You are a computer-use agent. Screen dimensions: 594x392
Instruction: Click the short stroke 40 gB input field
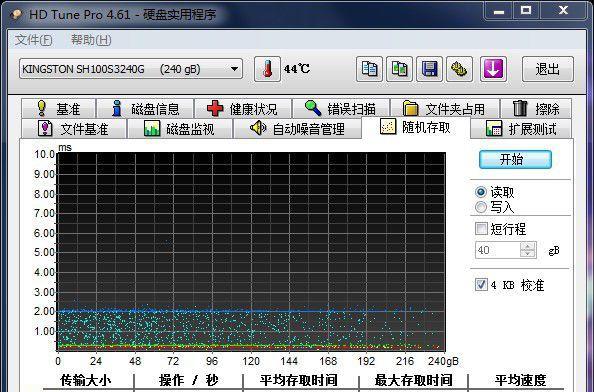point(498,250)
